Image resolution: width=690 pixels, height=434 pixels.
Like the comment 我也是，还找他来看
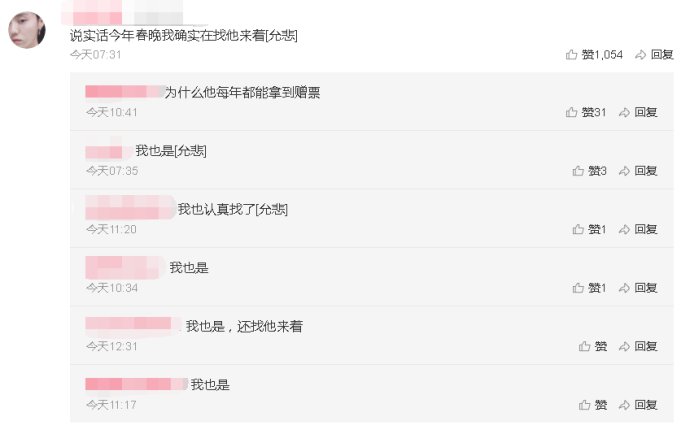coord(593,346)
